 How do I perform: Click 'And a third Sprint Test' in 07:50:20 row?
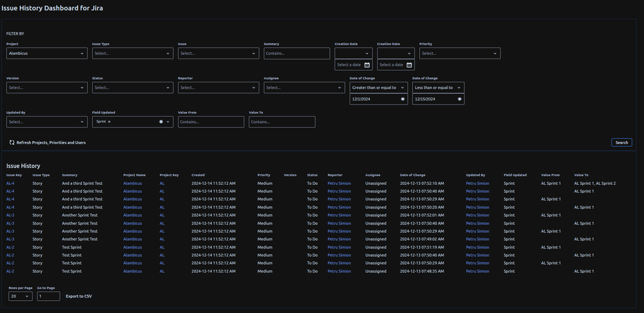click(x=82, y=207)
